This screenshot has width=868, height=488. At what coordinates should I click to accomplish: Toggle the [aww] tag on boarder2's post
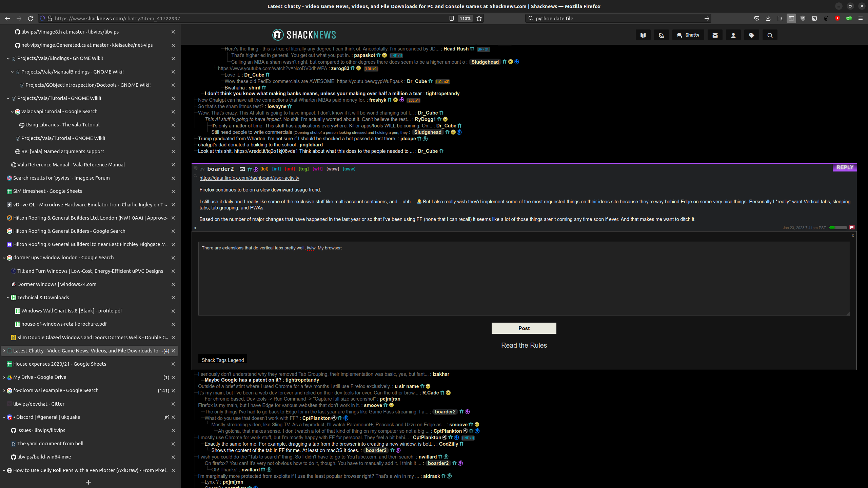click(x=349, y=169)
